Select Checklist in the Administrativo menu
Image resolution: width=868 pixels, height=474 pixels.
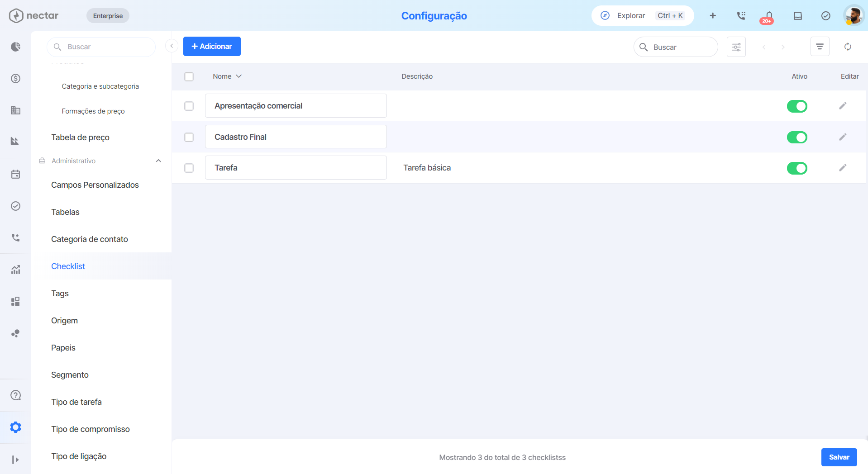[x=68, y=266]
